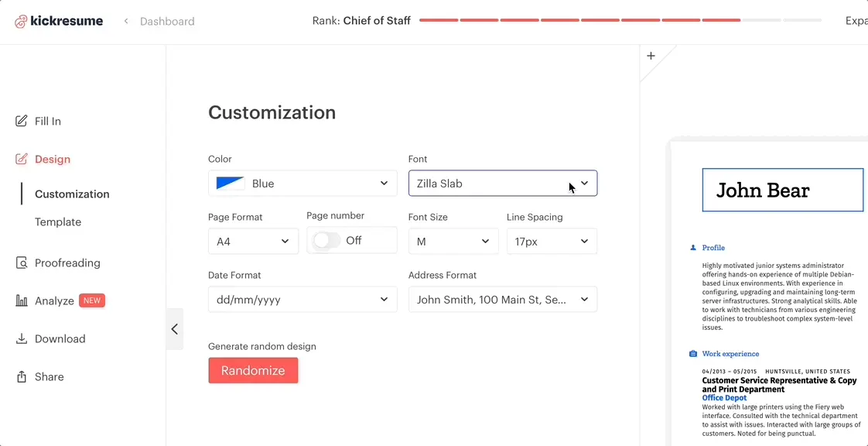Toggle the Page number switch on
This screenshot has width=868, height=446.
(x=326, y=241)
